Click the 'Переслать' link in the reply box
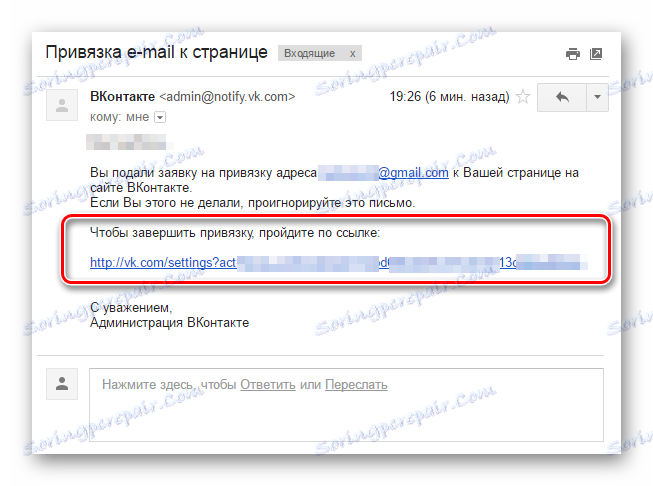The height and width of the screenshot is (486, 653). tap(356, 384)
